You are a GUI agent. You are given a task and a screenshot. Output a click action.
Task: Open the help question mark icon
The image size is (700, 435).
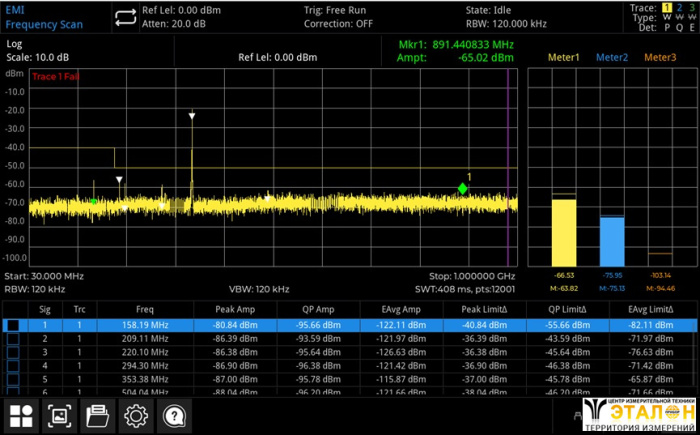173,416
